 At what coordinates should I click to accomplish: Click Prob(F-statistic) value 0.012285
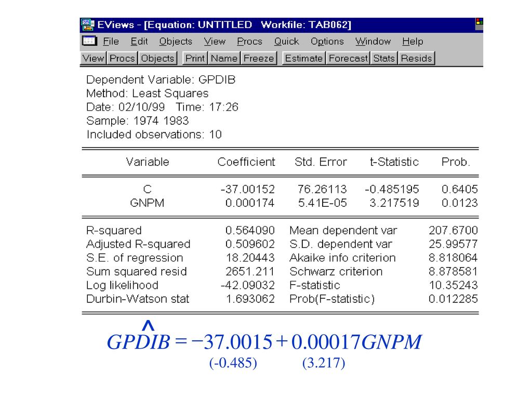tap(453, 299)
